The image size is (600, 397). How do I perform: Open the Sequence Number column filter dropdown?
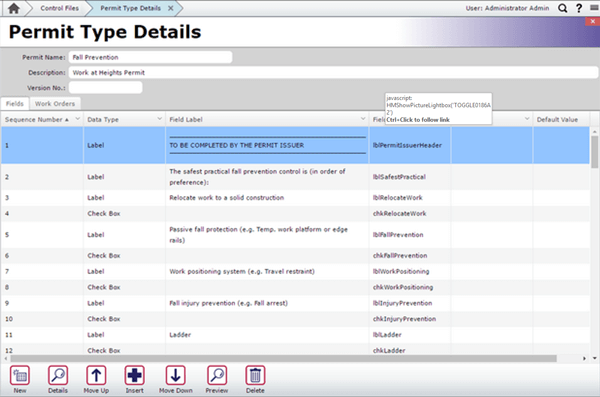tap(78, 119)
